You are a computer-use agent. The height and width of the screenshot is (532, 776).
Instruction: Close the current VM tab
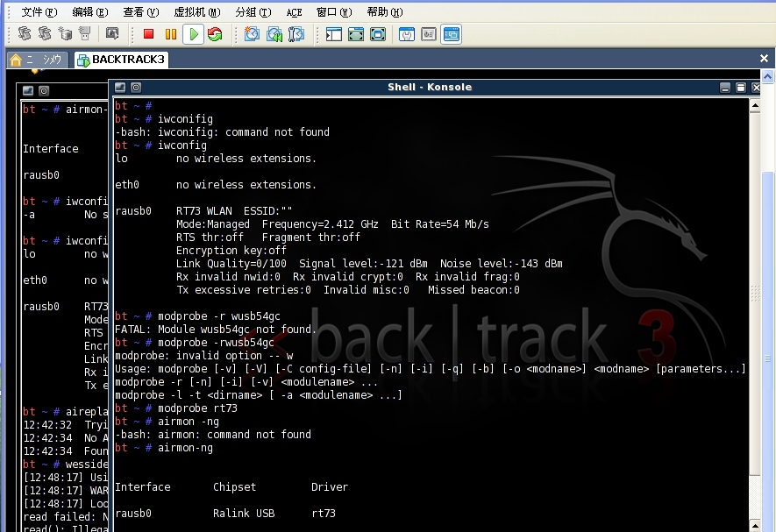coord(764,59)
